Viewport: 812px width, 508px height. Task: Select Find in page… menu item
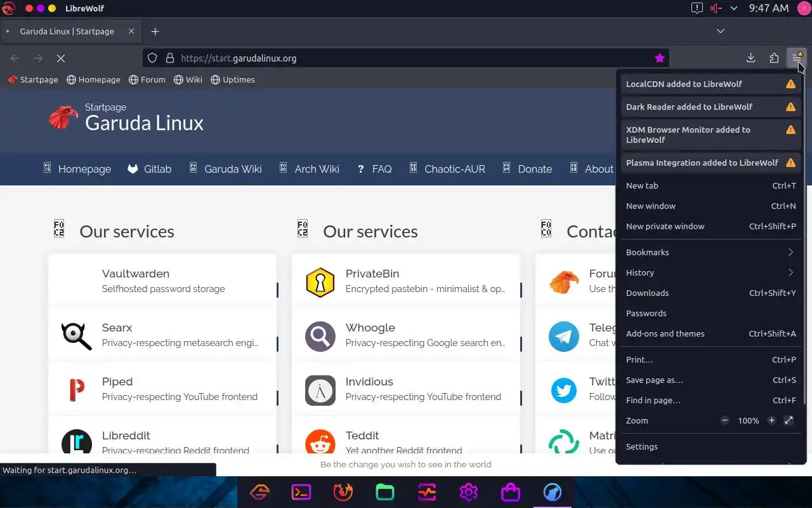[710, 400]
